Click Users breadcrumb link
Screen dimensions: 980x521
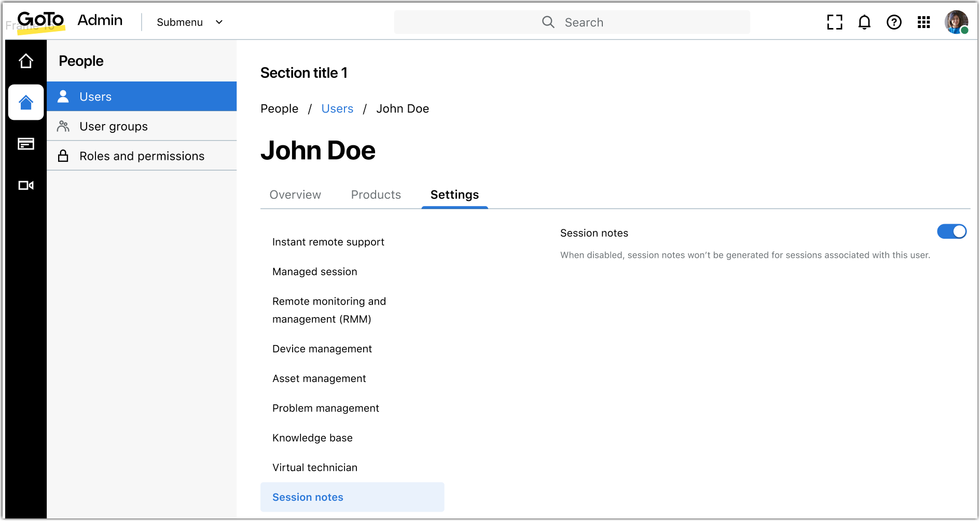(x=337, y=108)
